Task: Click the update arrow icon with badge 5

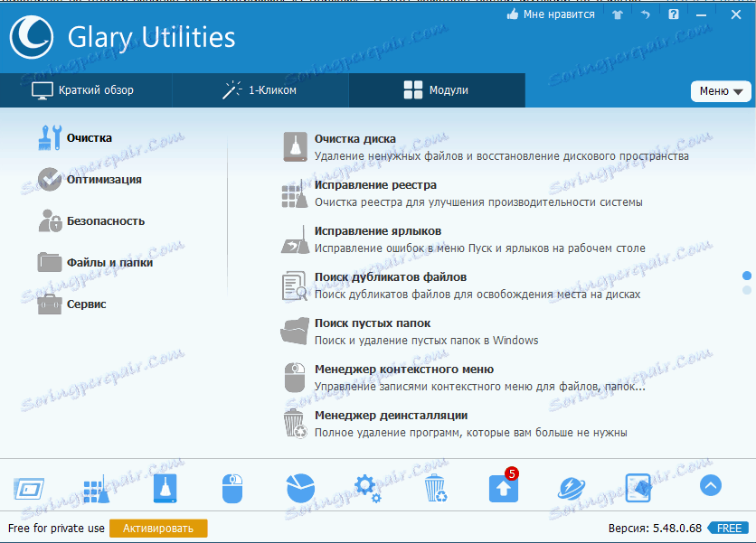Action: [x=503, y=487]
